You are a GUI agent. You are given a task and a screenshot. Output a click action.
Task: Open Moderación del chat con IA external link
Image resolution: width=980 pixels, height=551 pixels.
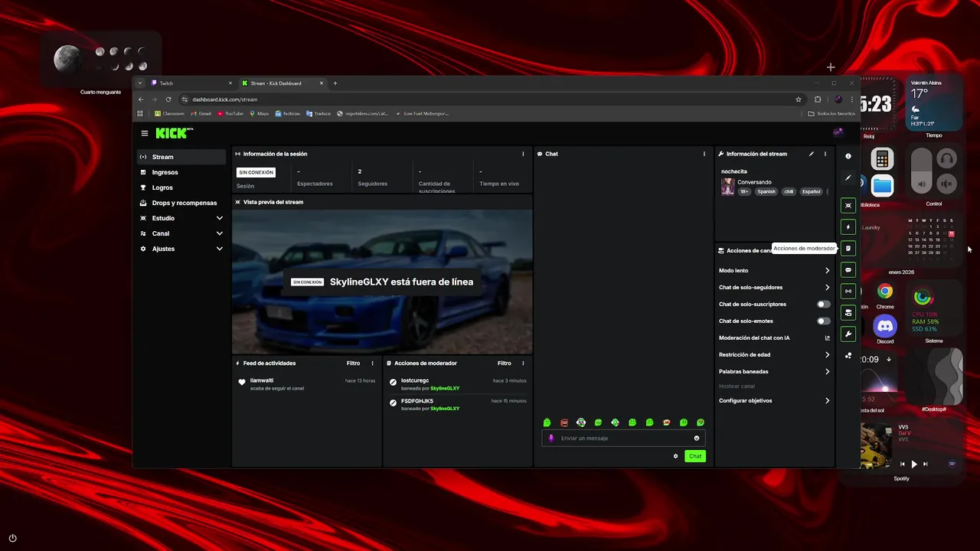pos(828,337)
